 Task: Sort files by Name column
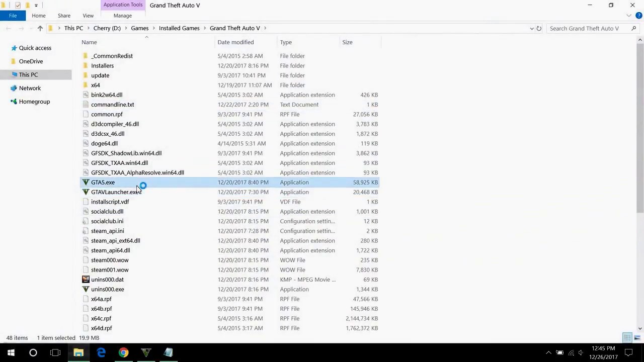click(147, 42)
